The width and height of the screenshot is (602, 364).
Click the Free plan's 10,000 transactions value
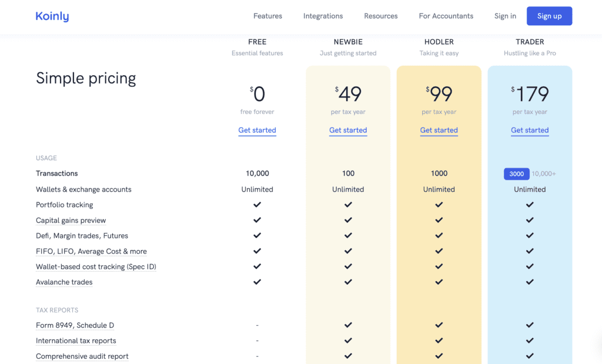[257, 173]
